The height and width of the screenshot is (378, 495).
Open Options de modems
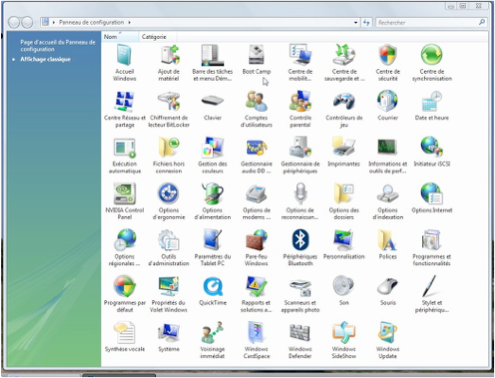point(256,201)
